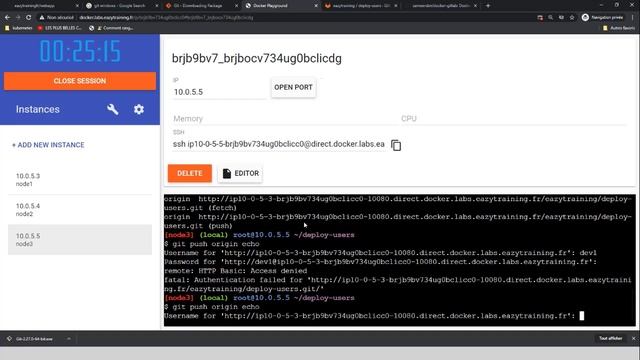Click the Navigation privée profile icon
The image size is (640, 360).
point(602,18)
